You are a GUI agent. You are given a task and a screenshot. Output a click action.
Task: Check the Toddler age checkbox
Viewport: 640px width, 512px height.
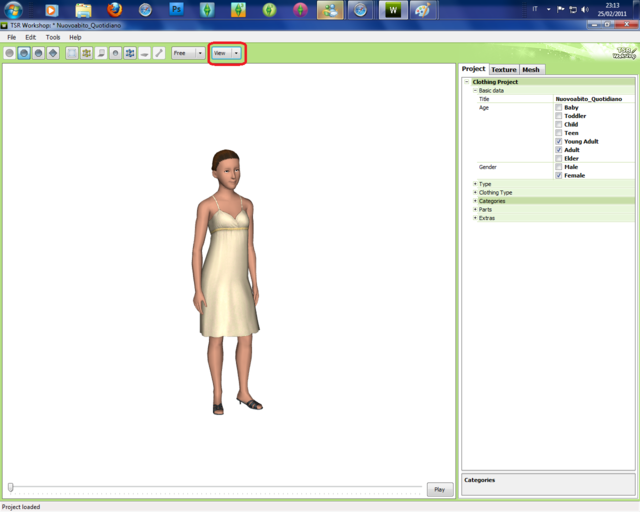click(x=559, y=116)
